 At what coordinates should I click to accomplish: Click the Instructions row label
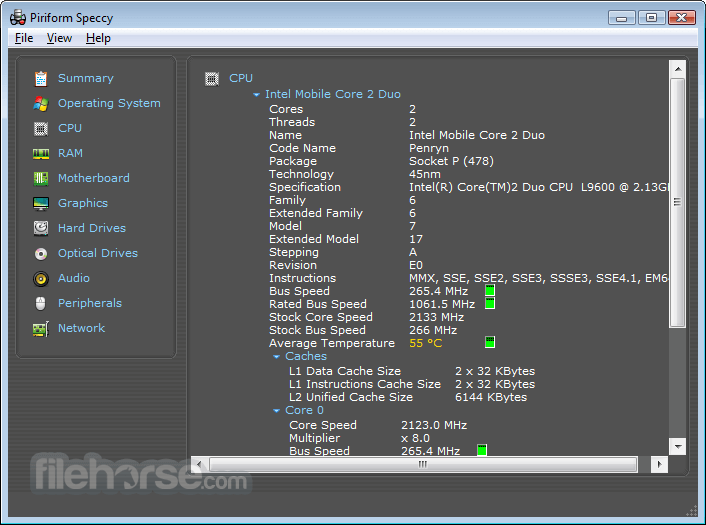(303, 278)
